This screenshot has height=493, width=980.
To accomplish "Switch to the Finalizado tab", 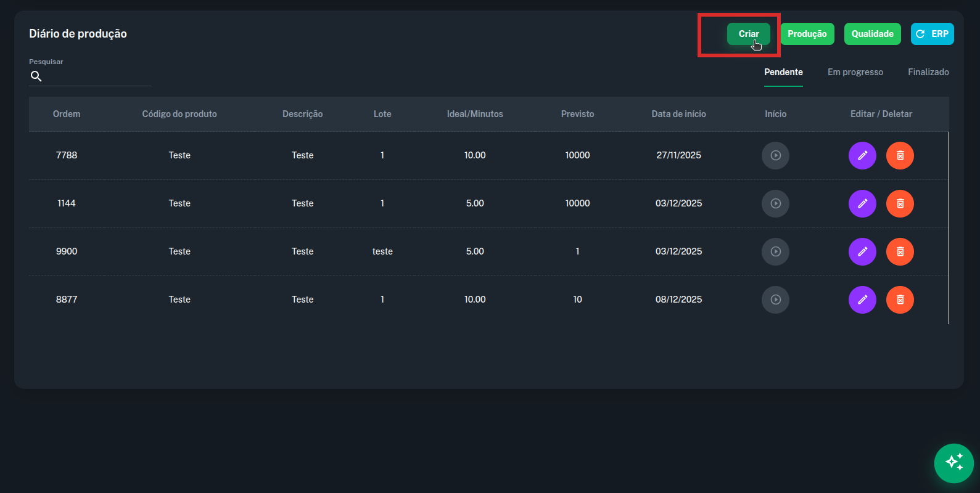I will 928,72.
